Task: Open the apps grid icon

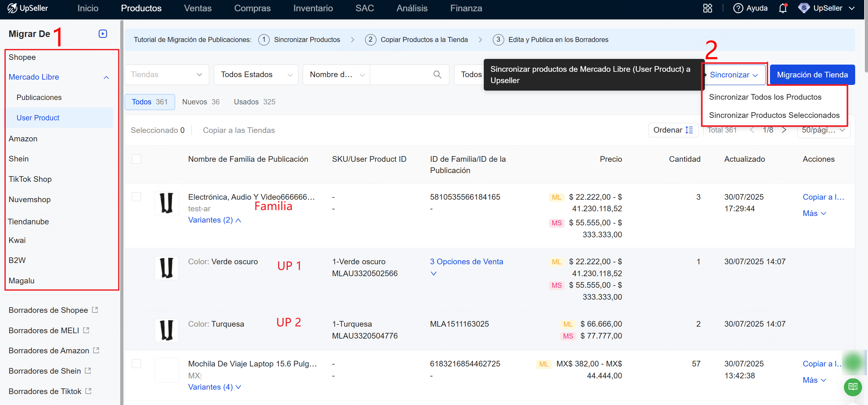Action: pos(708,8)
